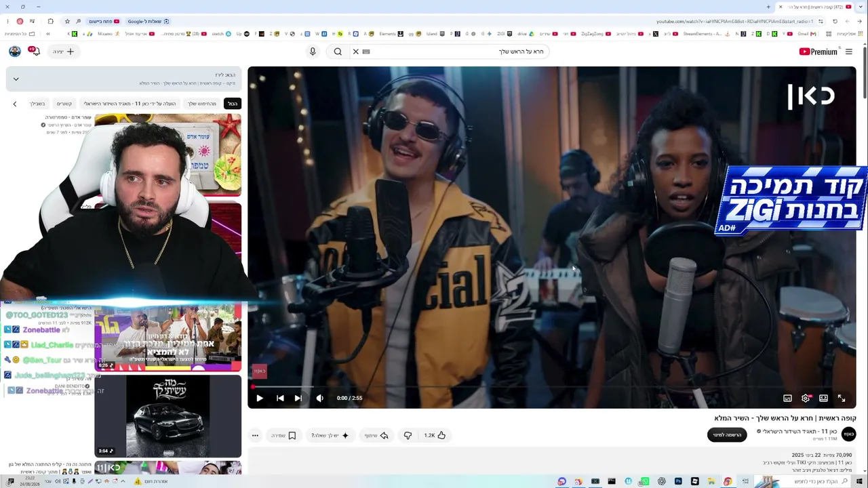Image resolution: width=868 pixels, height=488 pixels.
Task: Collapse the 'הבא לידך' mix playlist panel
Action: click(16, 79)
